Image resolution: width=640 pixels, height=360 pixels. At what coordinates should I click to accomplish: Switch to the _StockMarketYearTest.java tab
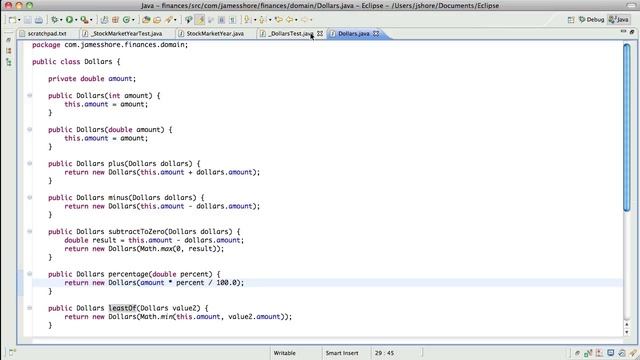point(127,33)
